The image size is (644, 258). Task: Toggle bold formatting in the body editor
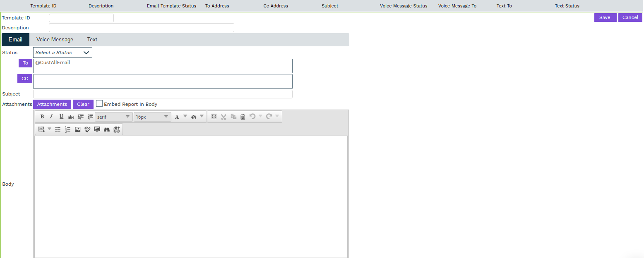(42, 117)
